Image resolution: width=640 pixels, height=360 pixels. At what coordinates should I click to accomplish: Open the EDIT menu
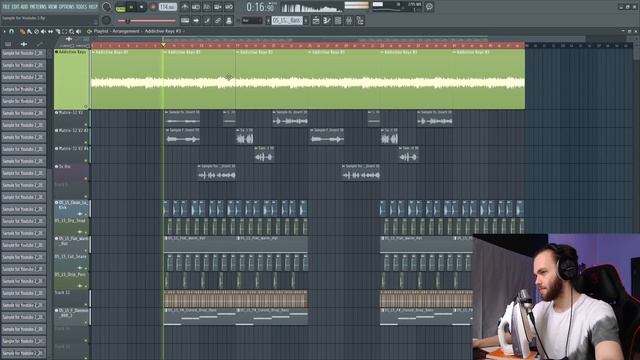(15, 7)
